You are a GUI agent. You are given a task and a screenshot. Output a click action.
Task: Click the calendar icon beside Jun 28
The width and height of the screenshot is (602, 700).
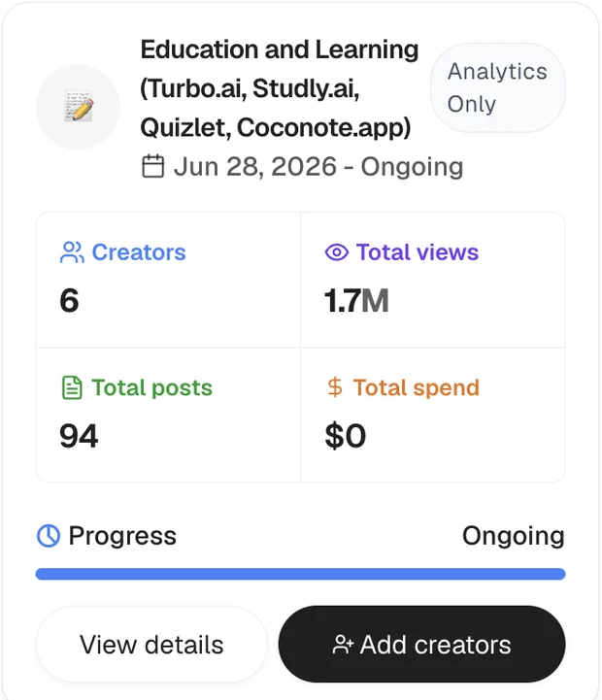[152, 167]
